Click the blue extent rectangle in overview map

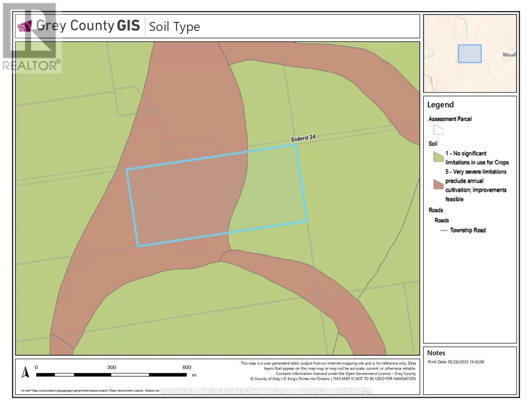[469, 54]
